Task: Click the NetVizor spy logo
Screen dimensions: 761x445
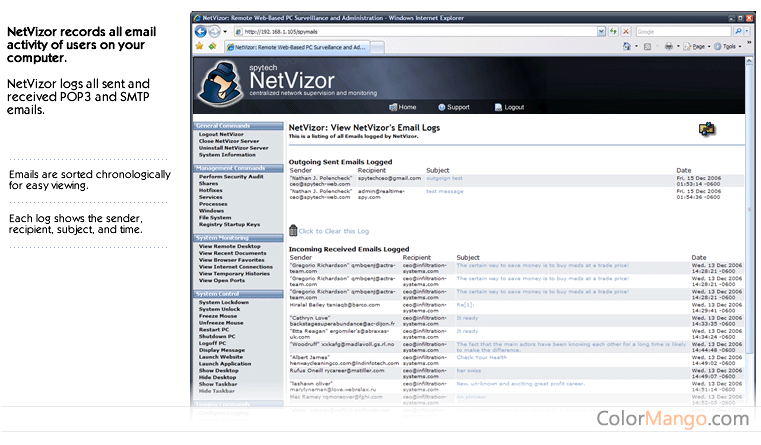Action: pyautogui.click(x=221, y=83)
